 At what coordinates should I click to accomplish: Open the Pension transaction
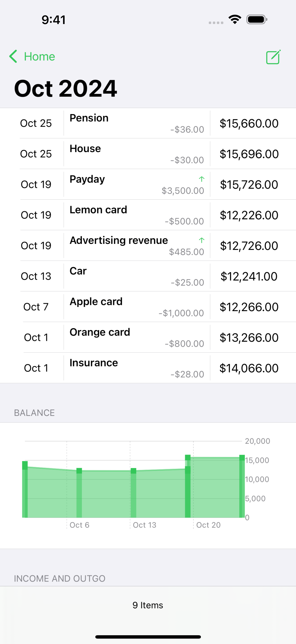137,123
